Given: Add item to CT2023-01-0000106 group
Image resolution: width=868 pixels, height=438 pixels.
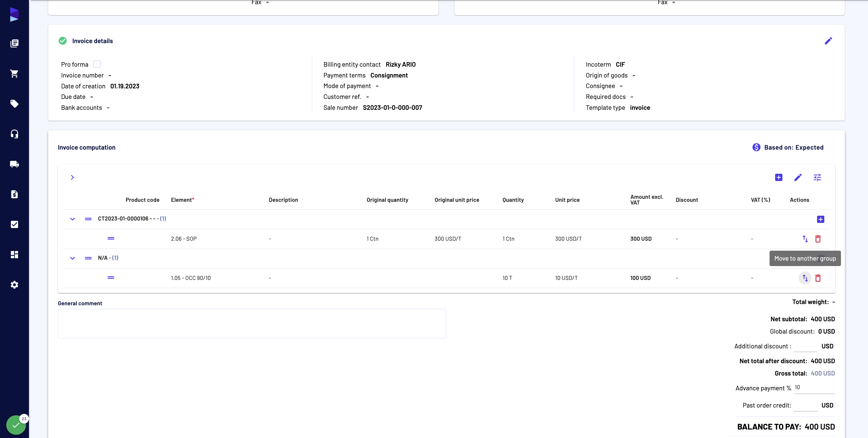Looking at the screenshot, I should [x=820, y=219].
